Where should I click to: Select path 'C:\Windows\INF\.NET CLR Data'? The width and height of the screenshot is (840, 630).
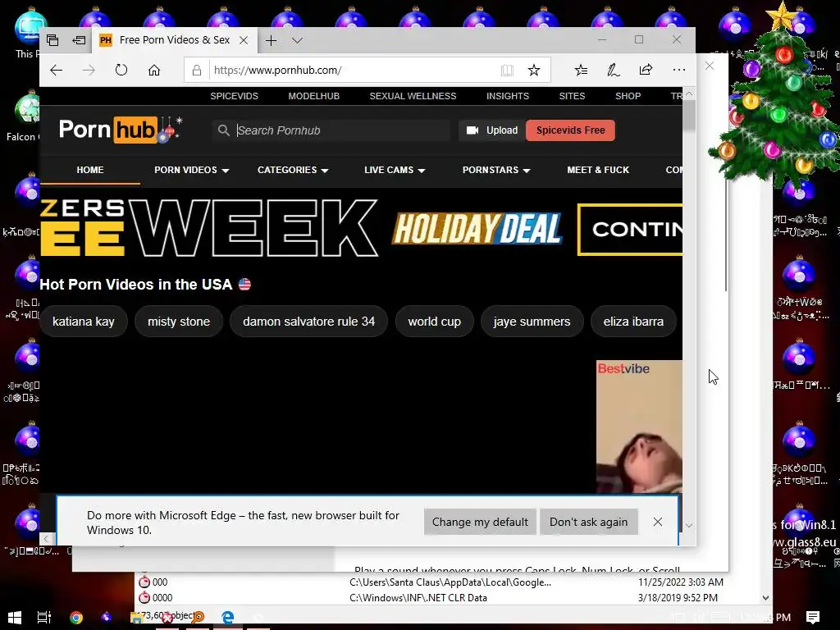(x=418, y=598)
